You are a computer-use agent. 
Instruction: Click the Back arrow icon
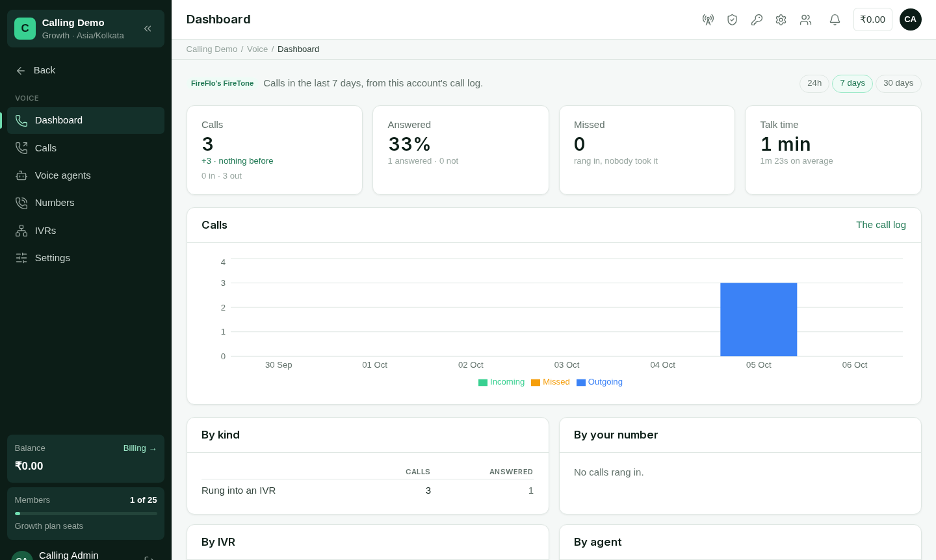coord(21,71)
